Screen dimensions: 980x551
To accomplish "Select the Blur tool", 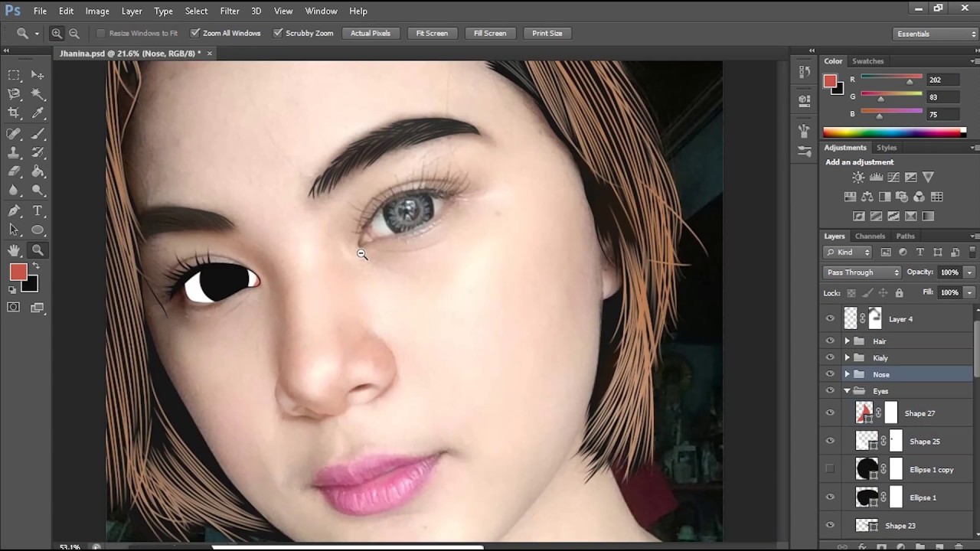I will 14,191.
